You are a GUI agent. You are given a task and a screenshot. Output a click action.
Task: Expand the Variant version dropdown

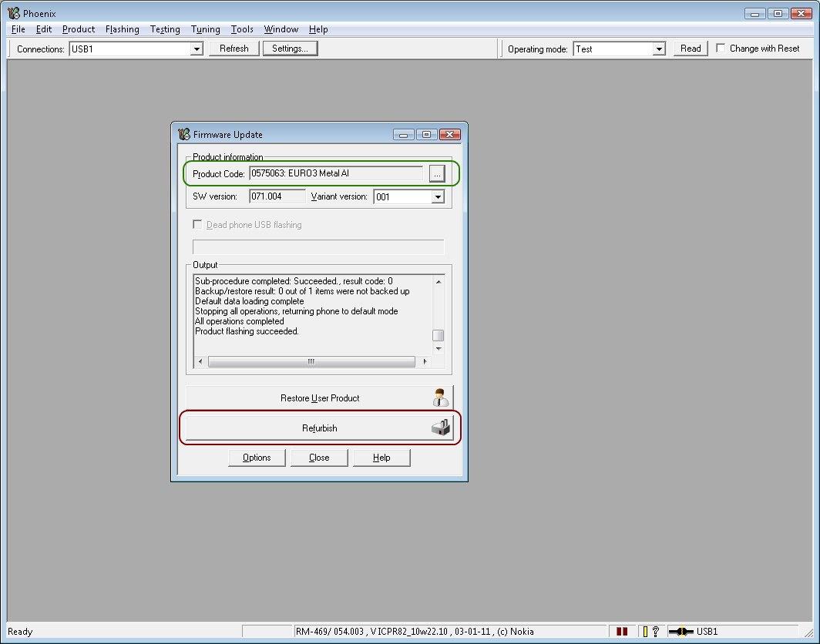click(x=438, y=197)
